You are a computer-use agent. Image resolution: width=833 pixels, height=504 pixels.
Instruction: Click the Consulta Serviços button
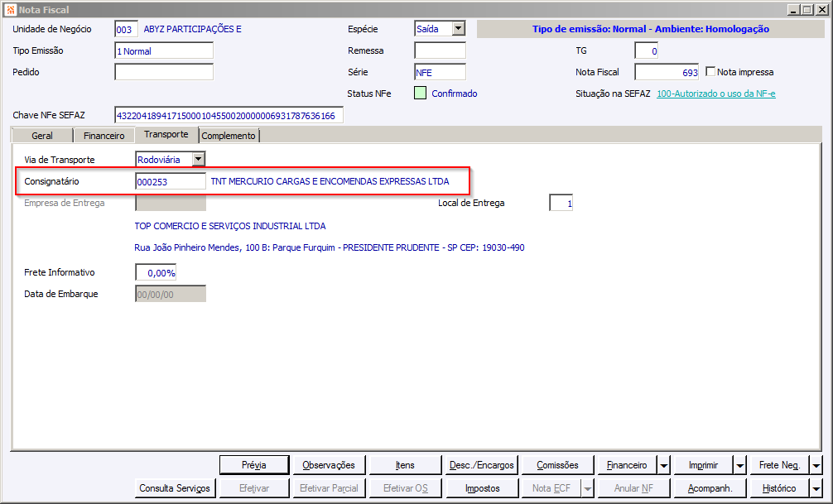[175, 488]
